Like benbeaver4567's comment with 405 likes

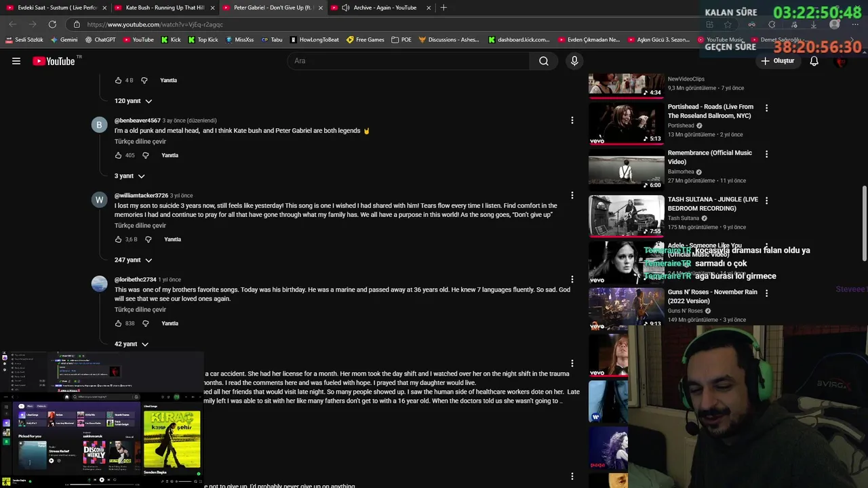coord(118,155)
